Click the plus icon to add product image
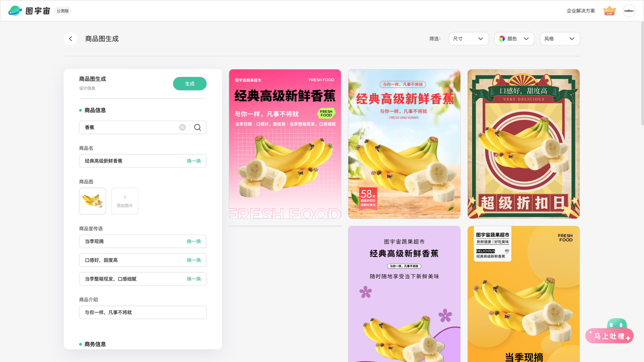The width and height of the screenshot is (644, 362). pyautogui.click(x=125, y=197)
